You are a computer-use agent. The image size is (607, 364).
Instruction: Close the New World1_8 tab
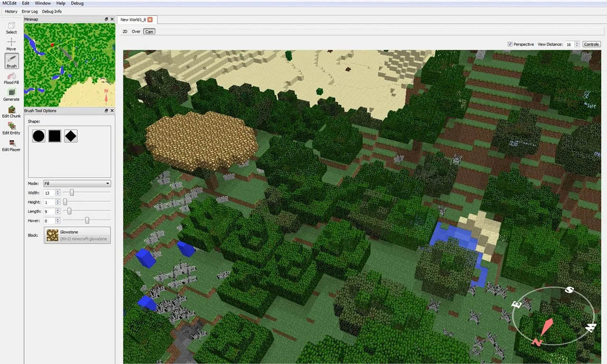pos(150,19)
